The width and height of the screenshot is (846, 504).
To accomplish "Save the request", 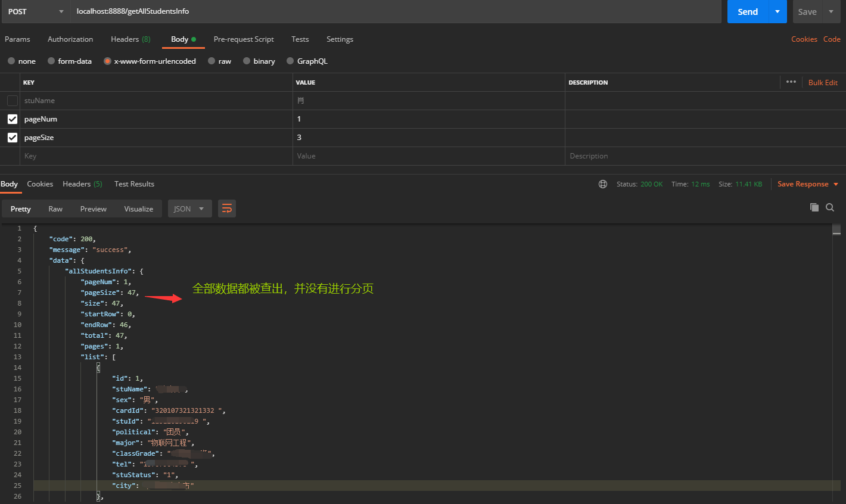I will pos(807,11).
